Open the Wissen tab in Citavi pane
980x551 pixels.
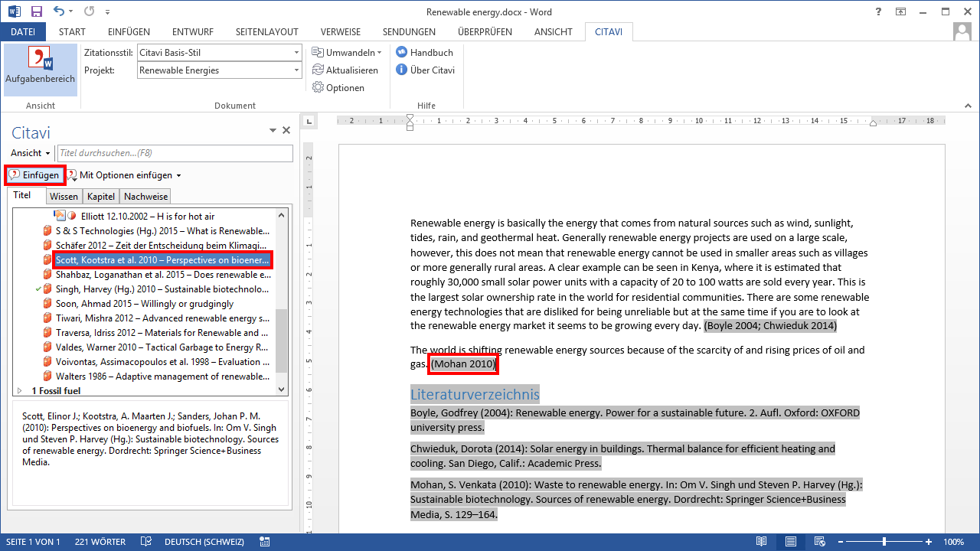(x=64, y=197)
